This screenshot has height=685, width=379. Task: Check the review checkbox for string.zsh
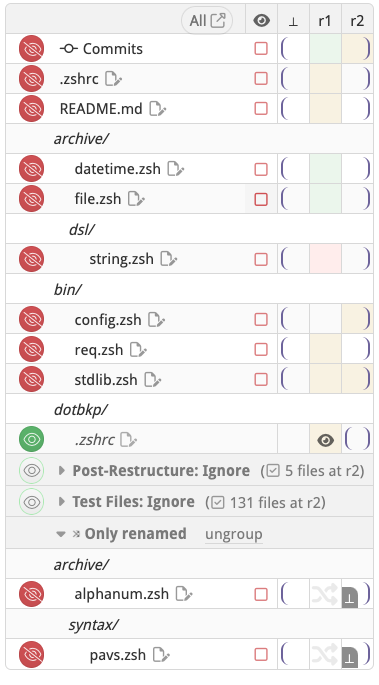(x=261, y=259)
